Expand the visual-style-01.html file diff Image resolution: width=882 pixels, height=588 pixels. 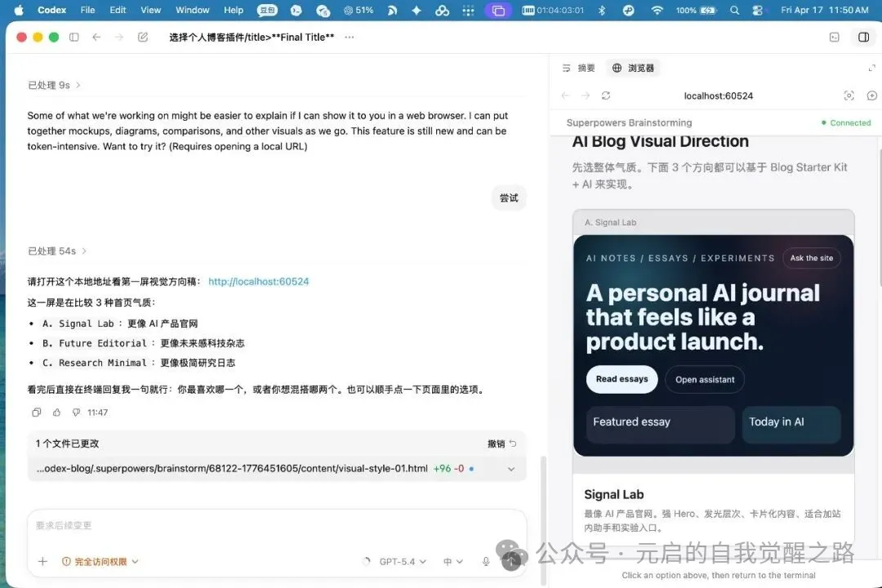click(x=510, y=469)
